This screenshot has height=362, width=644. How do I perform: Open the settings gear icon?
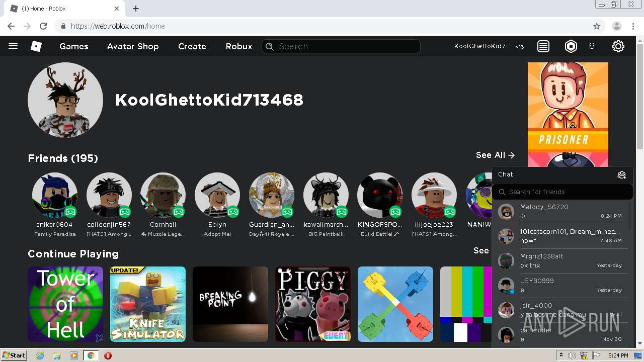coord(618,46)
